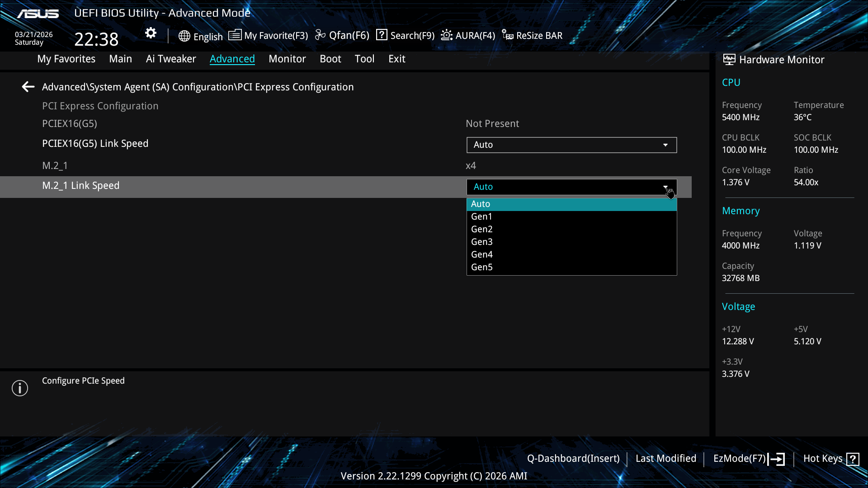
Task: Click the Hot Keys question mark icon
Action: coord(853,459)
